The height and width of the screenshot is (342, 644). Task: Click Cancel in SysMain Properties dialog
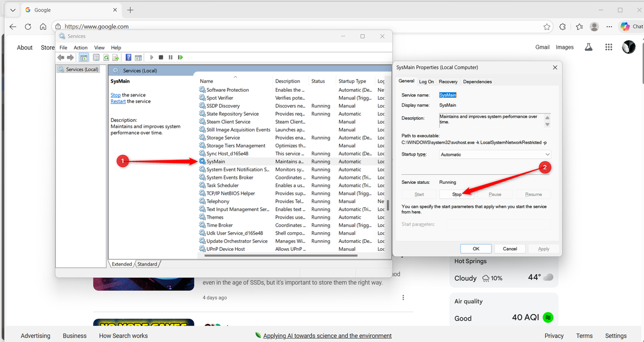510,249
